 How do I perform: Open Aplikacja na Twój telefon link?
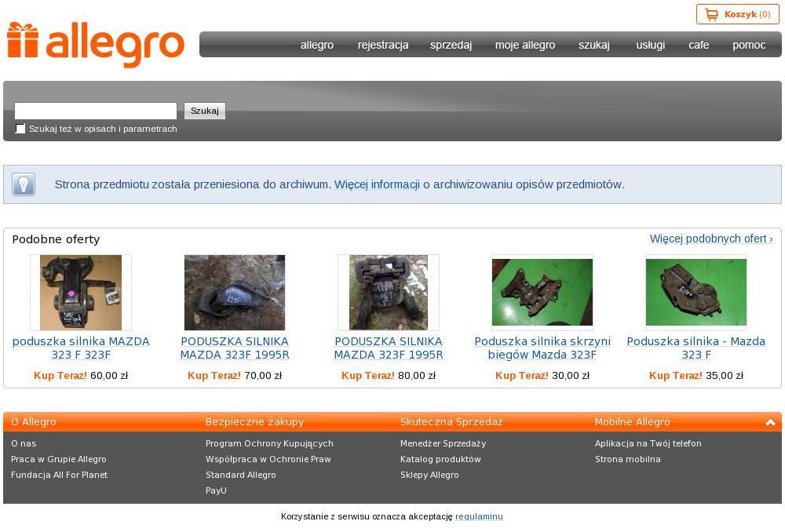click(x=648, y=443)
